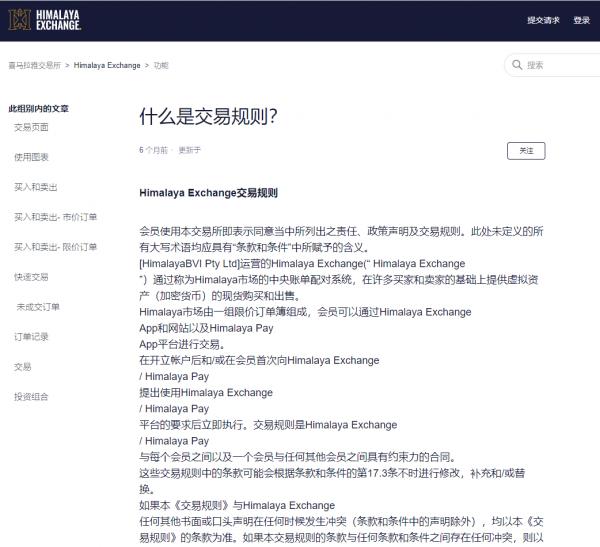Select the 快速交易 sidebar article
Screen dimensions: 600x547
31,277
